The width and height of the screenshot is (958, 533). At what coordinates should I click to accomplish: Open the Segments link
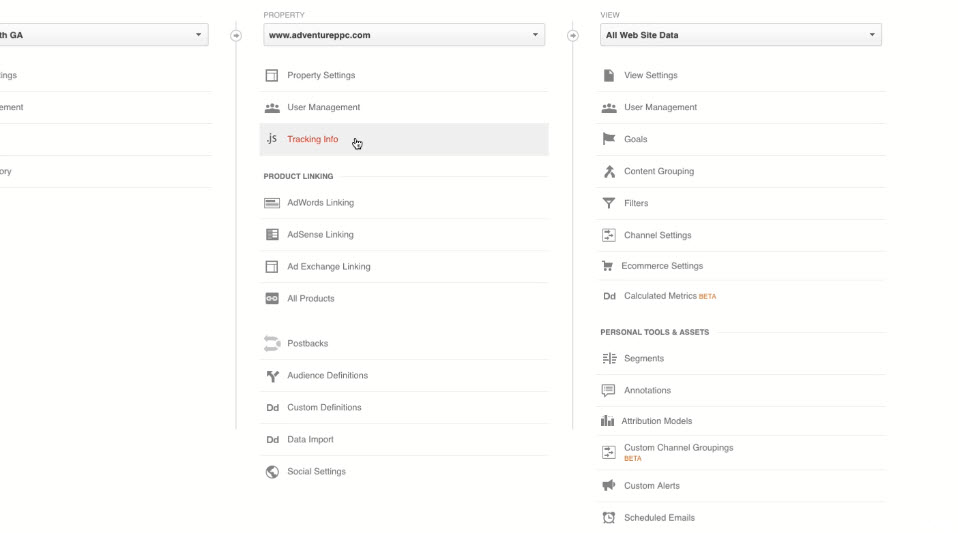coord(643,359)
